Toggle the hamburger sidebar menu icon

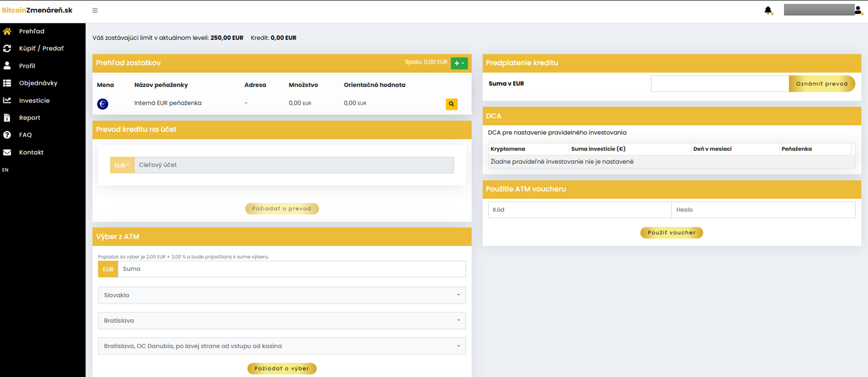point(95,11)
